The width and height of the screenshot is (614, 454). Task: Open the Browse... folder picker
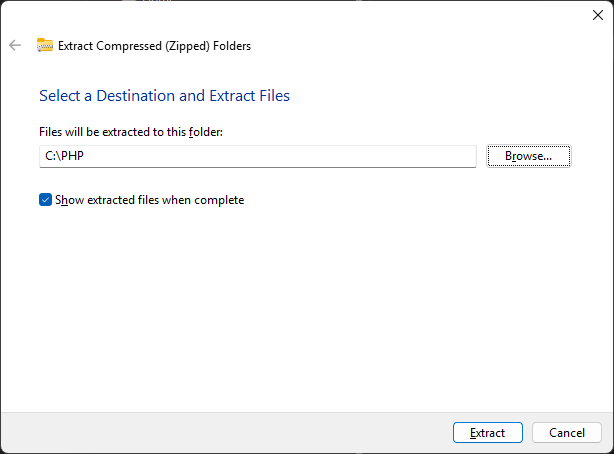point(529,156)
